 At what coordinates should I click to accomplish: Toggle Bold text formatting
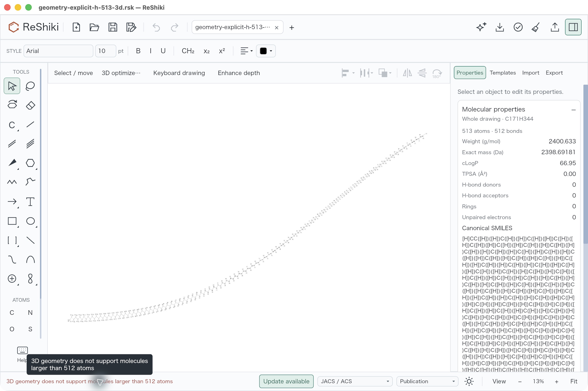click(x=138, y=51)
